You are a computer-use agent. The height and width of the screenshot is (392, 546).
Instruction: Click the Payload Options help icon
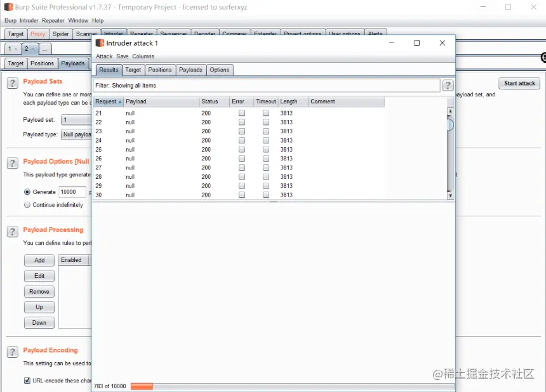[x=13, y=163]
